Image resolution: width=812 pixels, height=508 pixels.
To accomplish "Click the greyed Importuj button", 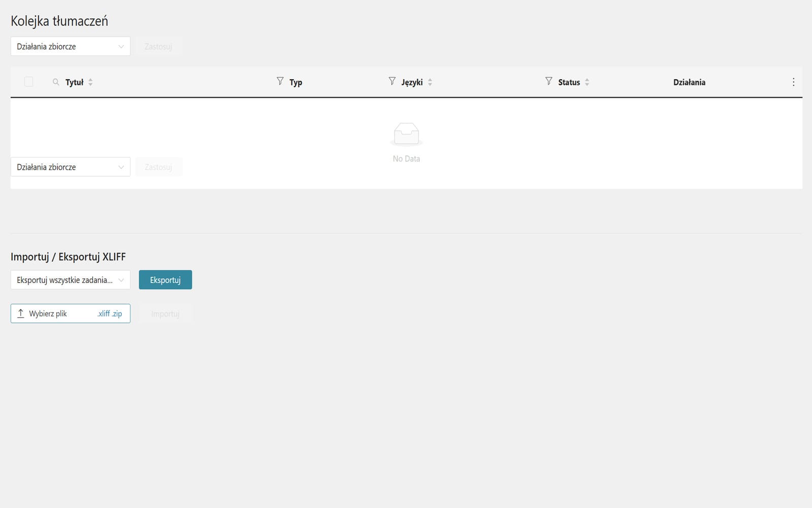I will tap(165, 314).
